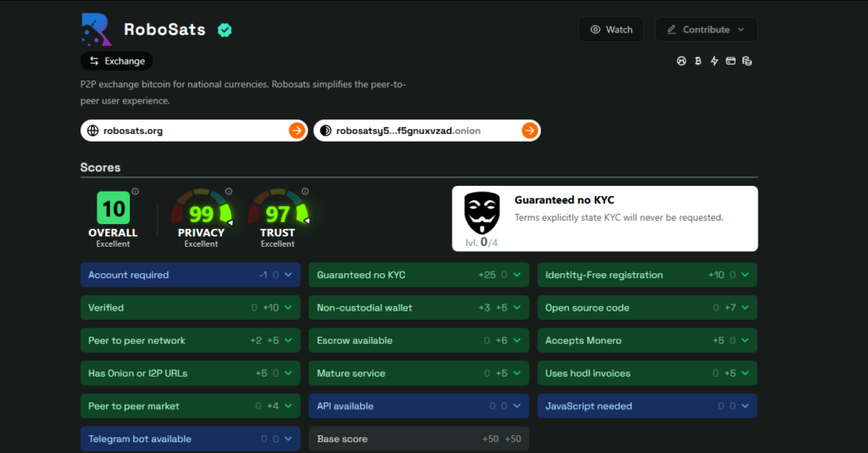Expand the Open source code attribute
Screen dimensions: 868x453
[x=745, y=308]
